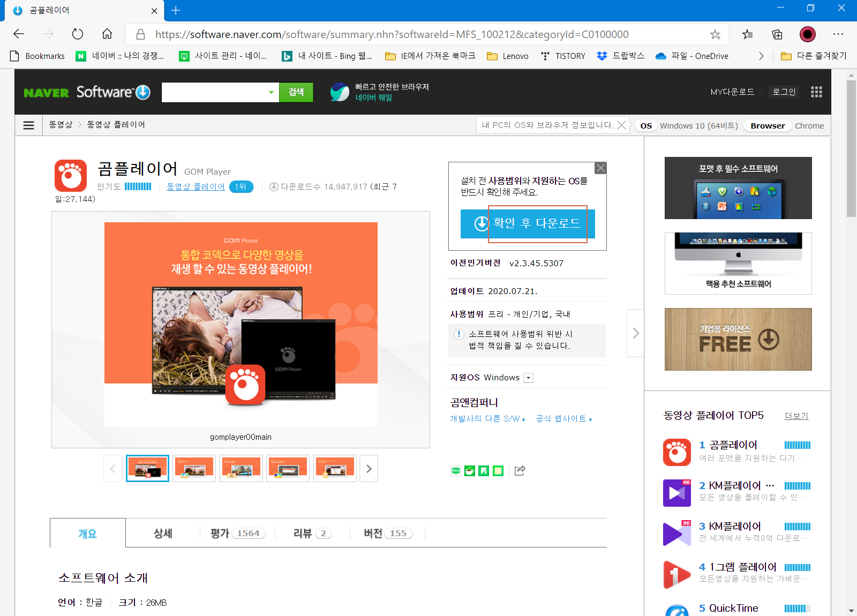This screenshot has height=616, width=857.
Task: Select the 개요 tab
Action: pyautogui.click(x=88, y=533)
